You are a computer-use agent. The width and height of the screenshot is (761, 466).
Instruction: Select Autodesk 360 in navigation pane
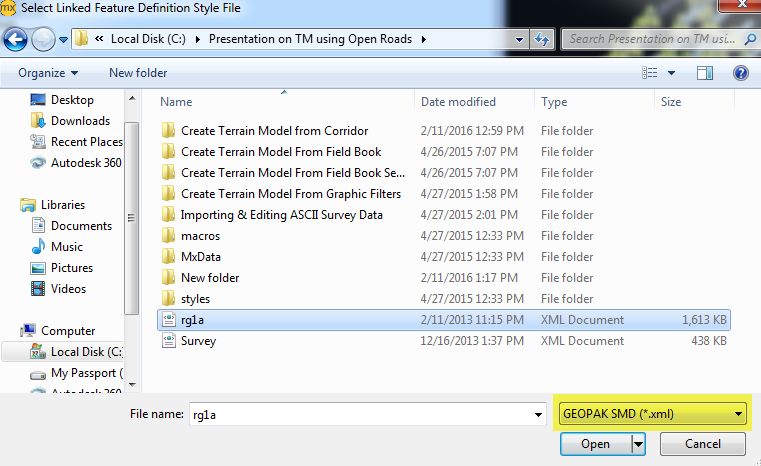point(86,163)
